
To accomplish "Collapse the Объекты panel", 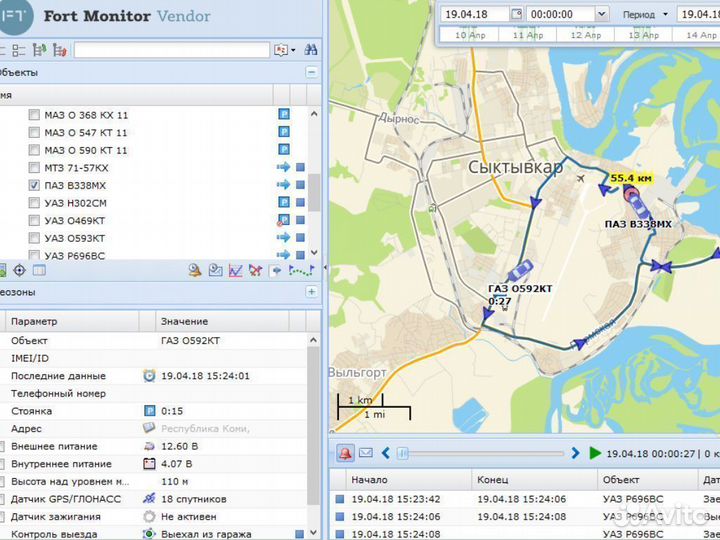I will click(x=311, y=73).
